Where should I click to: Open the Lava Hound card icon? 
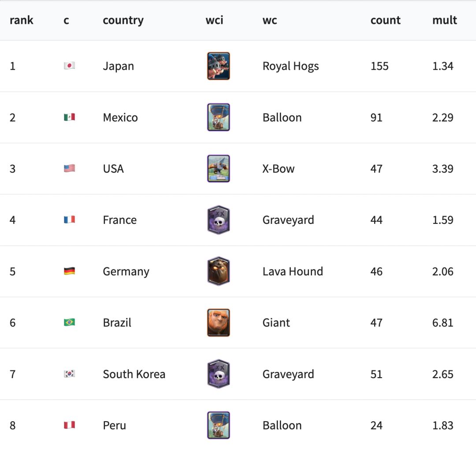click(x=219, y=271)
